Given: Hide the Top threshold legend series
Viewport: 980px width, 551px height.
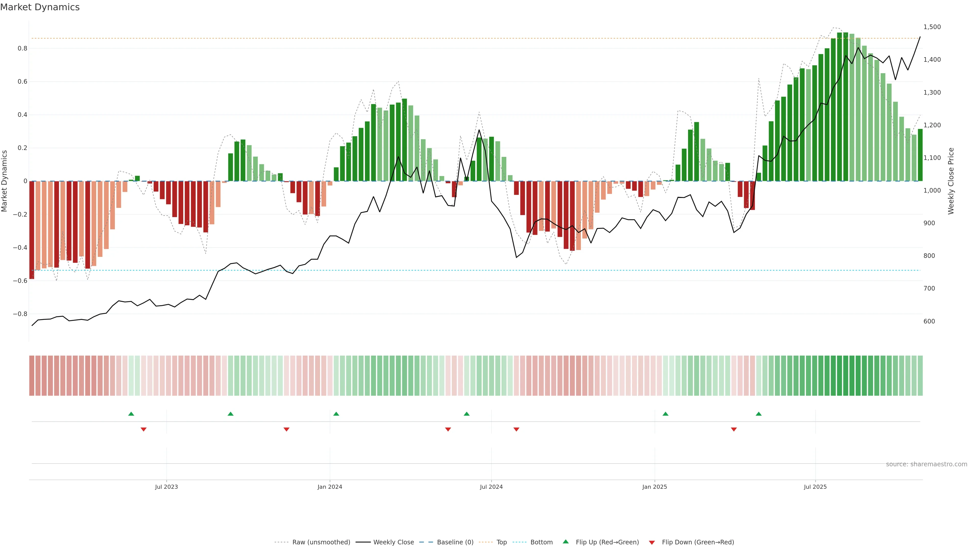Looking at the screenshot, I should pyautogui.click(x=501, y=542).
